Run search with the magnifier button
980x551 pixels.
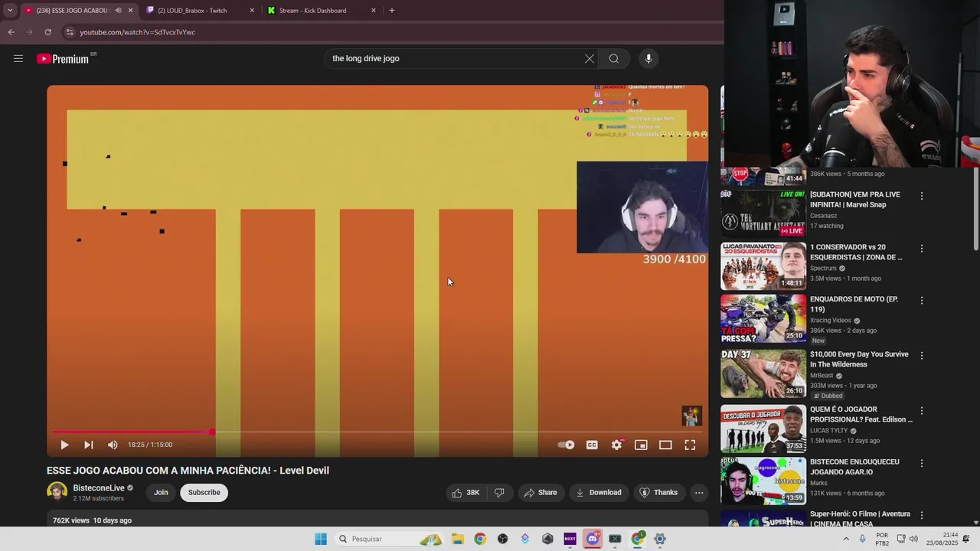tap(614, 58)
